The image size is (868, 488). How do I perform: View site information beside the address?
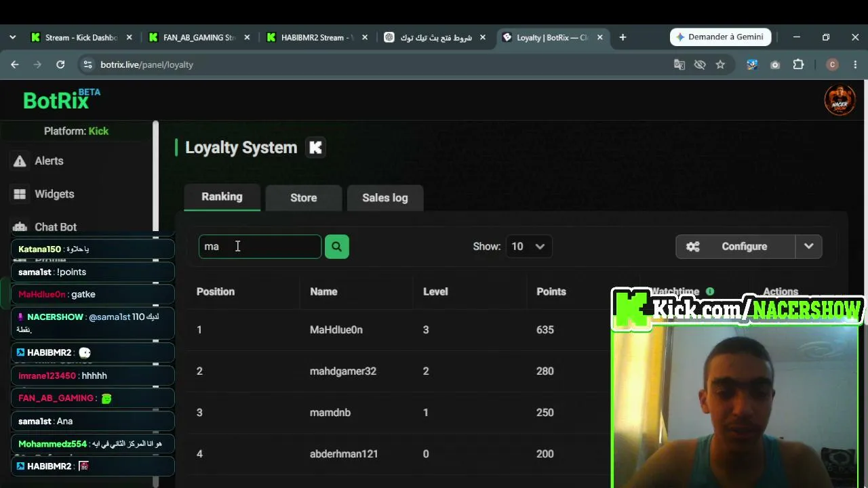[87, 64]
